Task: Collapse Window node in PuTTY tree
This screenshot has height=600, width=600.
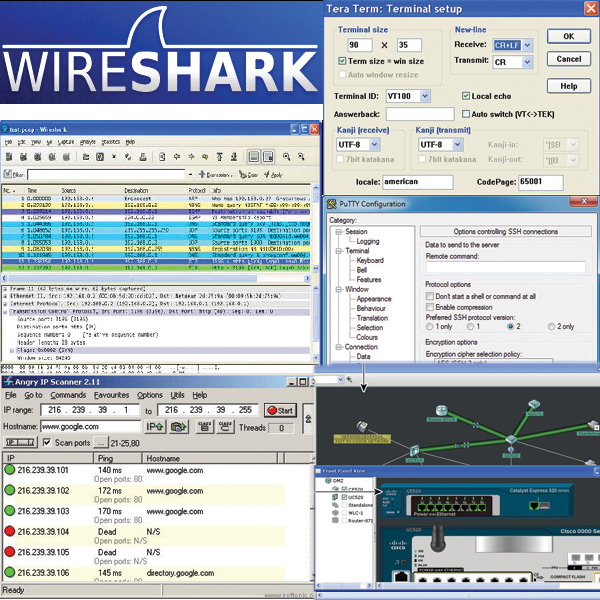Action: pyautogui.click(x=339, y=290)
